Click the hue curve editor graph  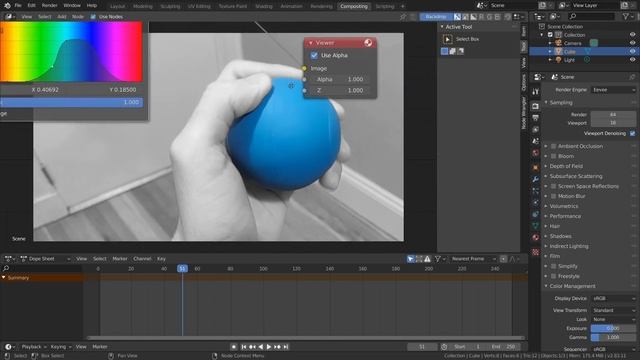[x=71, y=52]
